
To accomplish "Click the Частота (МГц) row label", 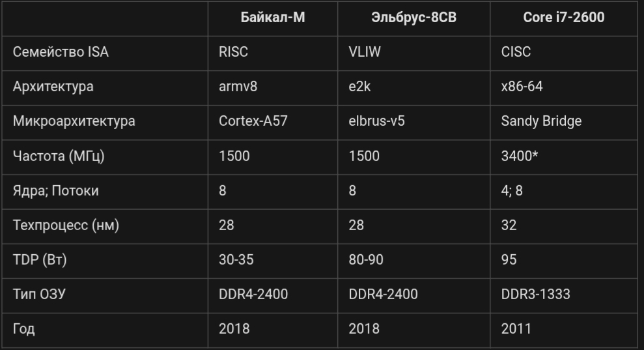I will pyautogui.click(x=59, y=156).
